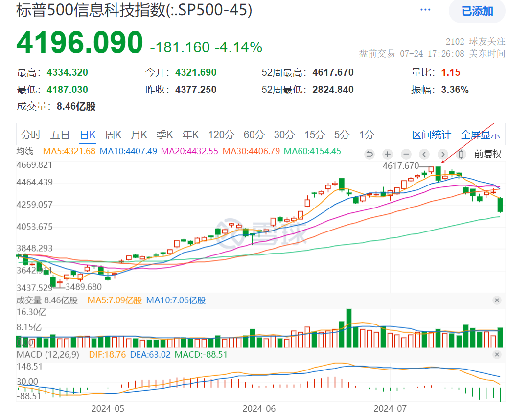532x416 pixels.
Task: Zoom in the K-line chart with plus icon
Action: (388, 154)
